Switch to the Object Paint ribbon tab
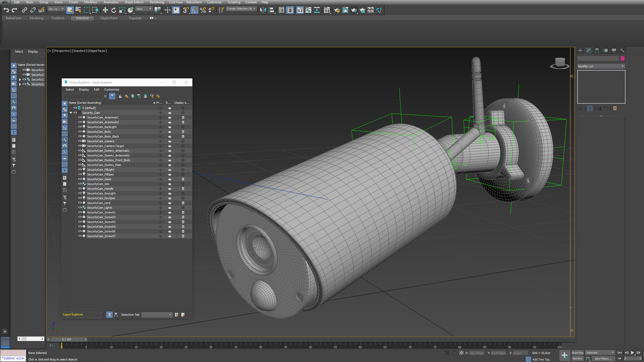The image size is (644, 362). [x=109, y=18]
